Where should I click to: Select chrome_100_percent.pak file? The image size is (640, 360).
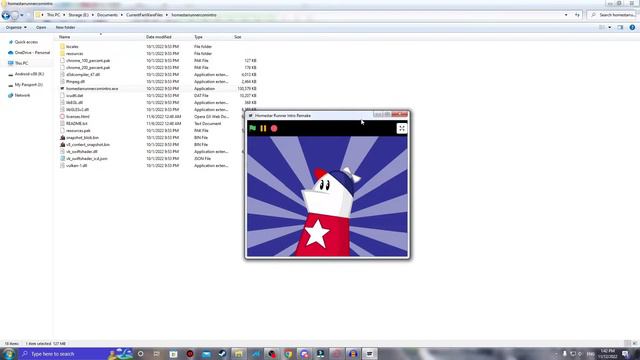coord(88,60)
